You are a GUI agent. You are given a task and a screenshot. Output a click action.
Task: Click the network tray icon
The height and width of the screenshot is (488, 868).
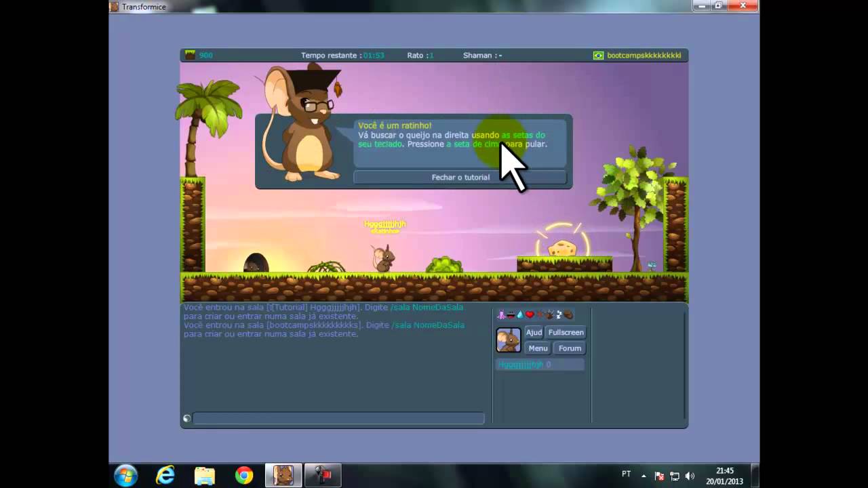click(x=675, y=476)
